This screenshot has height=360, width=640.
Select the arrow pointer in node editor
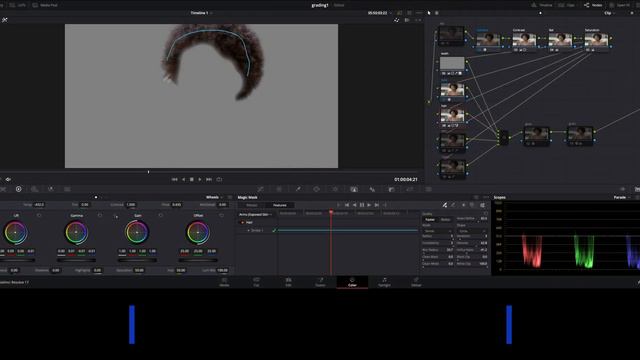tap(429, 13)
